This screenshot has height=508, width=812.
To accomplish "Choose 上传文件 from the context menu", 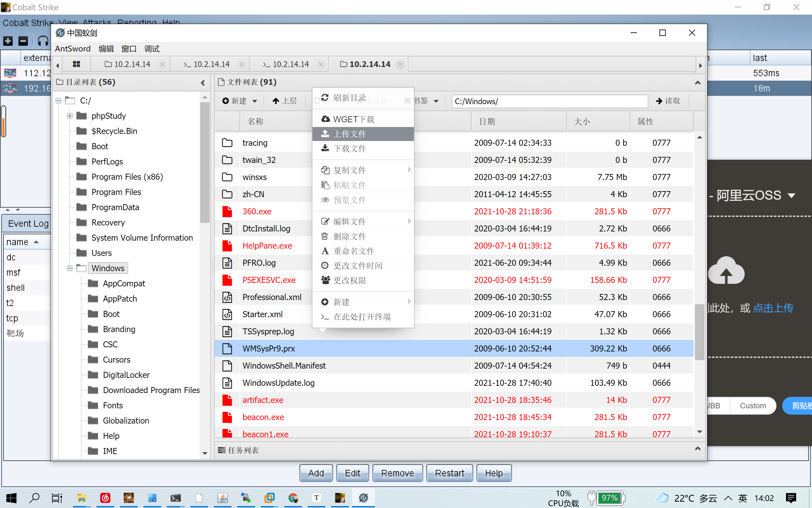I will [x=363, y=134].
